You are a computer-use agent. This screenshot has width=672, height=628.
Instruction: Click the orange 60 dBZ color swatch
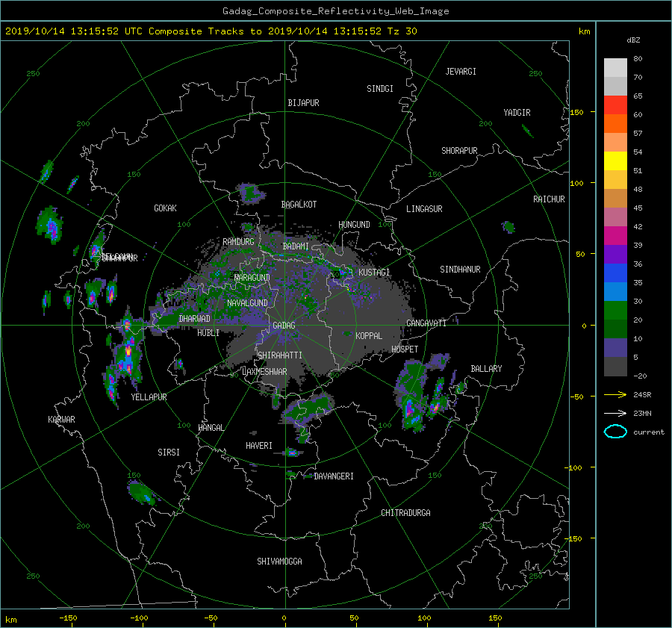[x=615, y=123]
